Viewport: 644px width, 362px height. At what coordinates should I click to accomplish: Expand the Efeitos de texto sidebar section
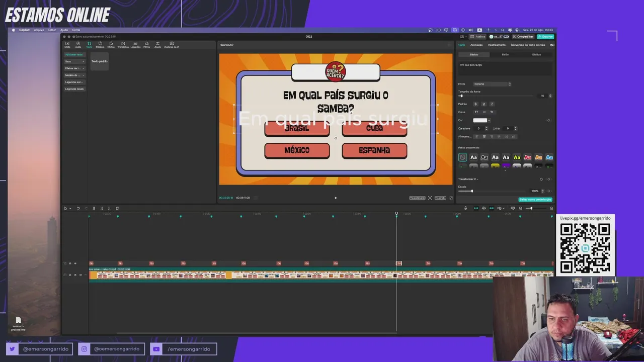(74, 68)
